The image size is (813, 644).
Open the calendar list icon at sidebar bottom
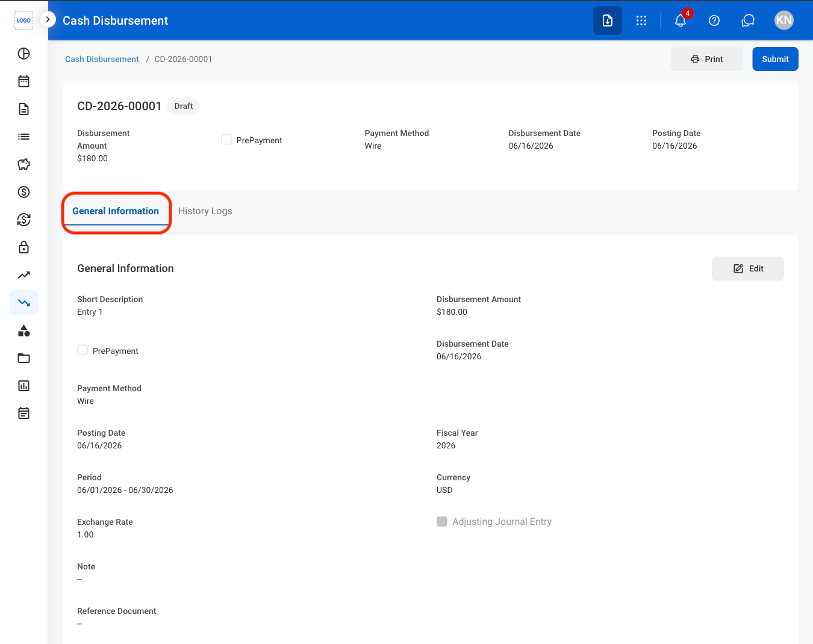point(23,413)
